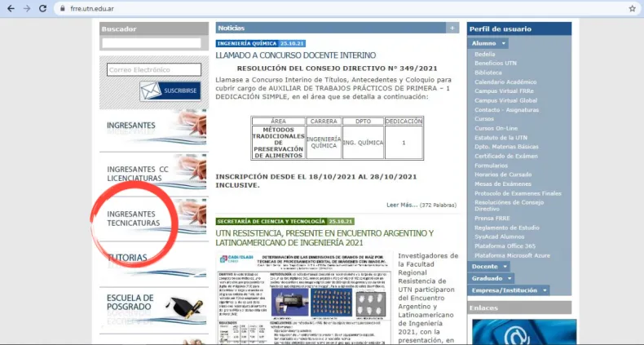The height and width of the screenshot is (345, 644).
Task: Open the Escuela de Posgrado banner
Action: (153, 308)
